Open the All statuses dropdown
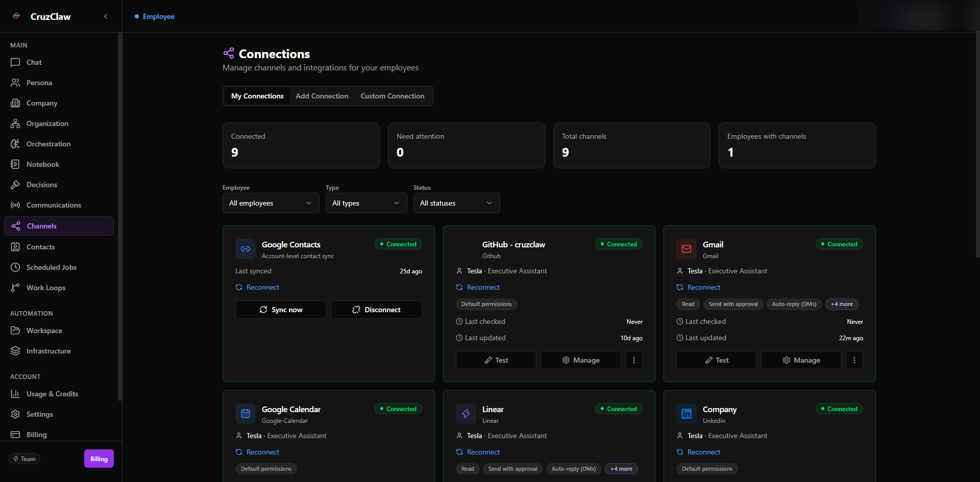The height and width of the screenshot is (482, 980). tap(457, 203)
